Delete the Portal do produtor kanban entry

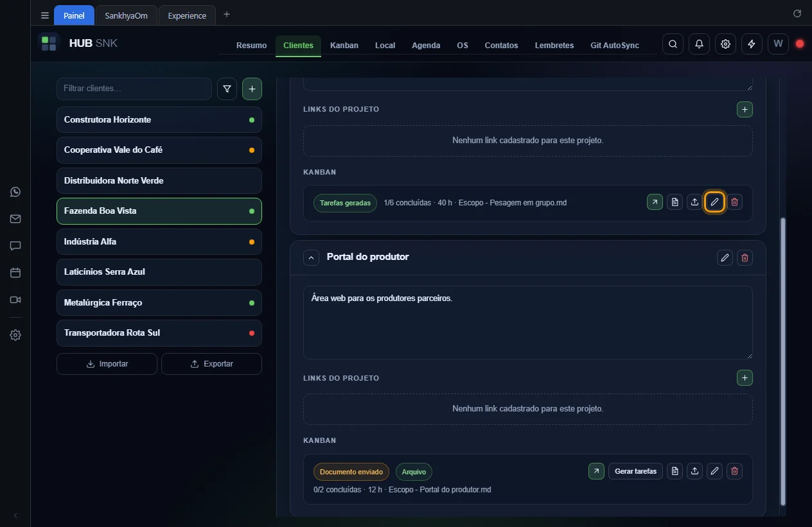coord(735,471)
